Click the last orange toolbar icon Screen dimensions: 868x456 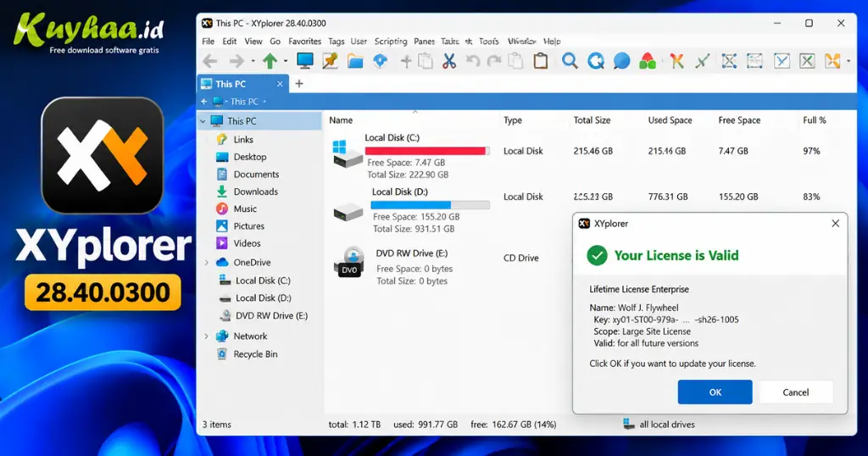click(832, 61)
